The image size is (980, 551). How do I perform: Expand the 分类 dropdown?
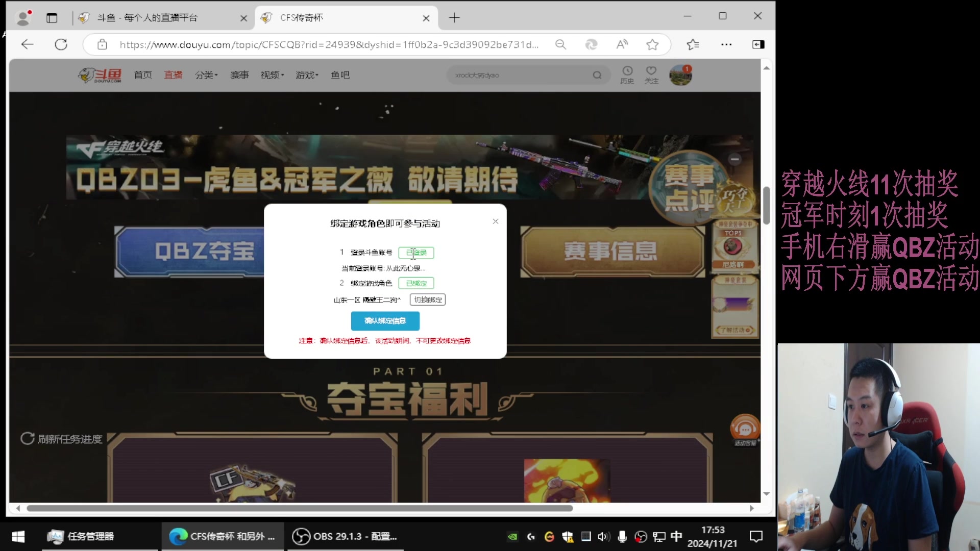[206, 75]
